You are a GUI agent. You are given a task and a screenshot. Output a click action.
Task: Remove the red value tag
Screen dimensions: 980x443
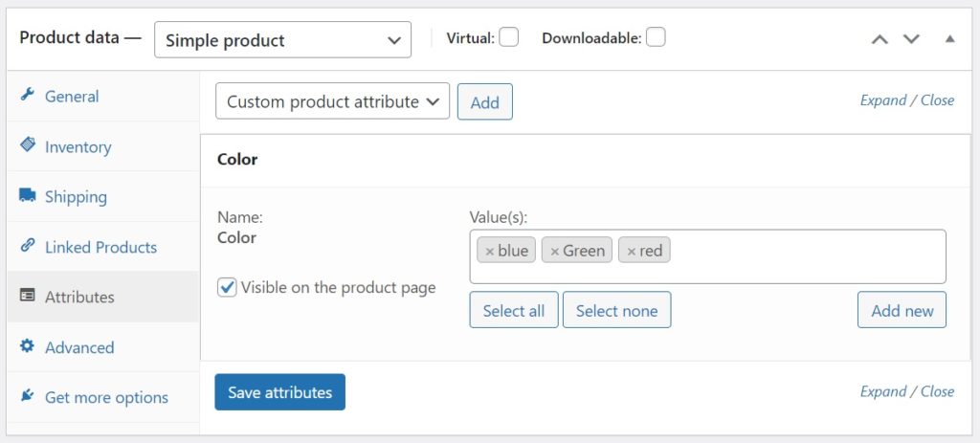pyautogui.click(x=632, y=252)
